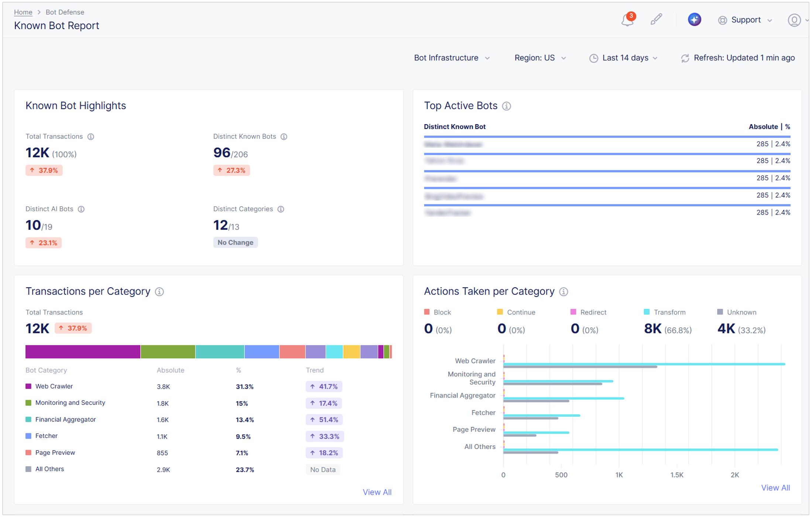
Task: Click the refresh arrows icon
Action: click(x=685, y=58)
